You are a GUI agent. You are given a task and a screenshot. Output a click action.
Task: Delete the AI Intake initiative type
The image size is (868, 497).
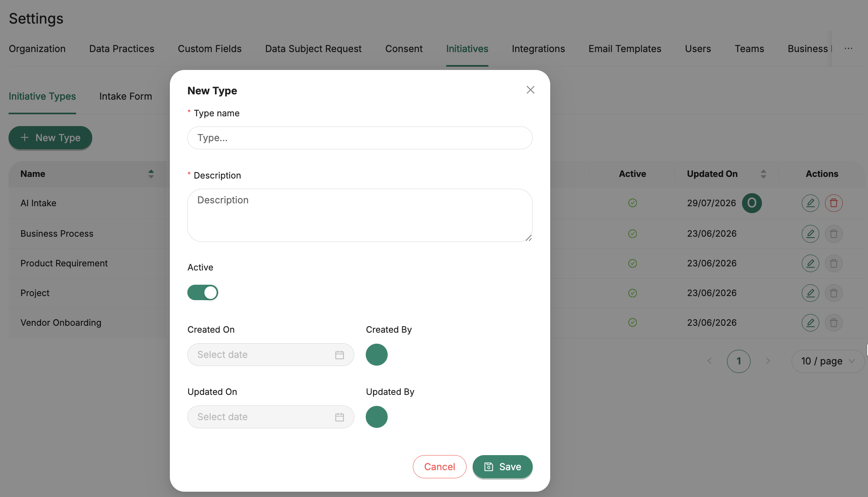click(x=833, y=203)
